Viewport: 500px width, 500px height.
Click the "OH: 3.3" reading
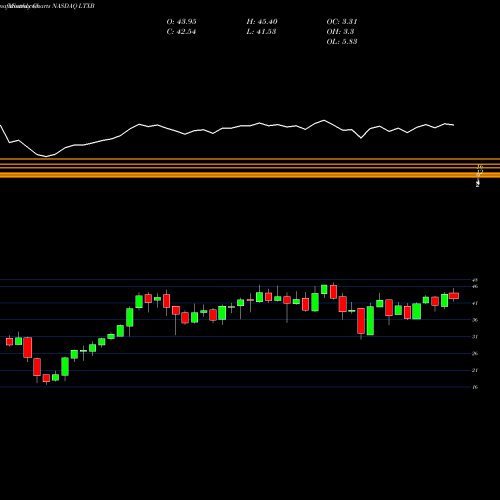coord(340,32)
